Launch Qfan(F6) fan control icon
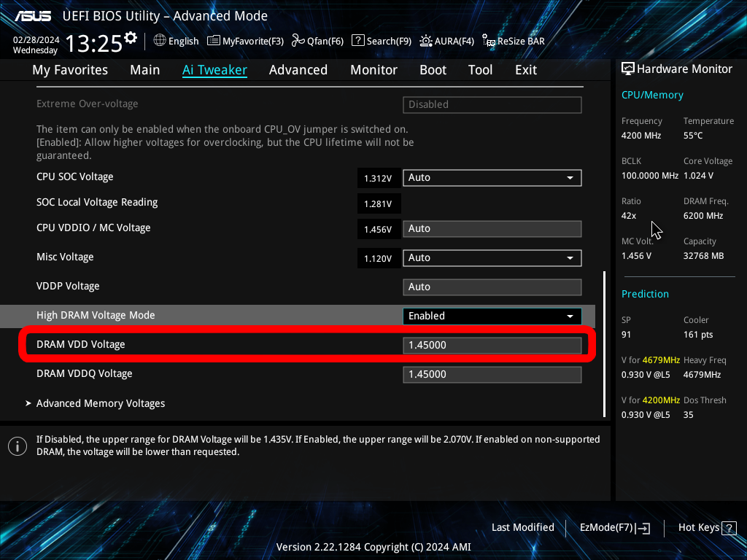Viewport: 747px width, 560px height. pyautogui.click(x=298, y=41)
